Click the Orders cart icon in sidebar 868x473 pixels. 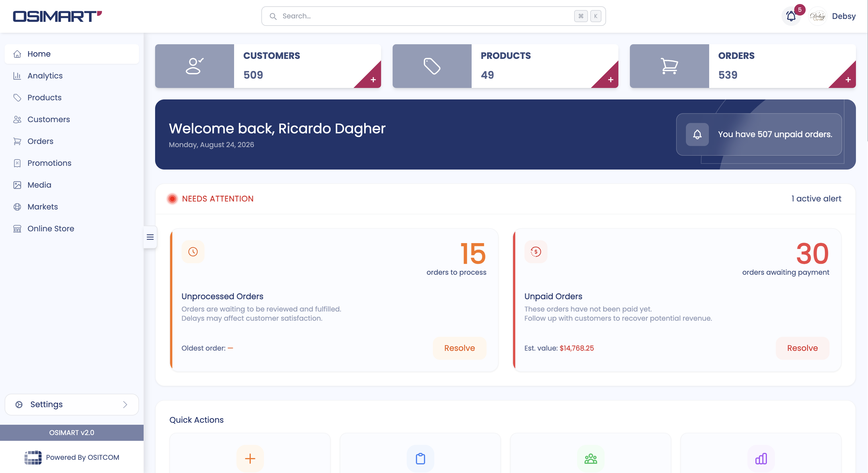(17, 141)
